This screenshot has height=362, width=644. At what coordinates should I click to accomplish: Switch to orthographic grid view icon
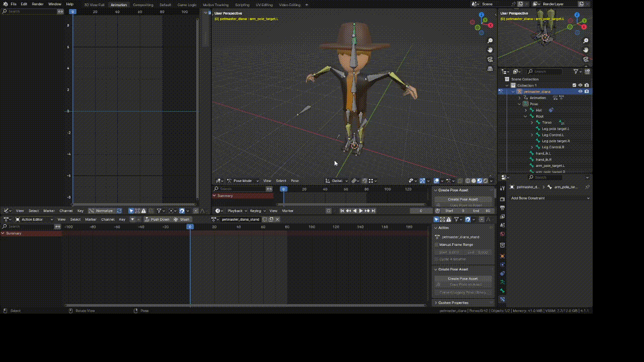coord(490,68)
